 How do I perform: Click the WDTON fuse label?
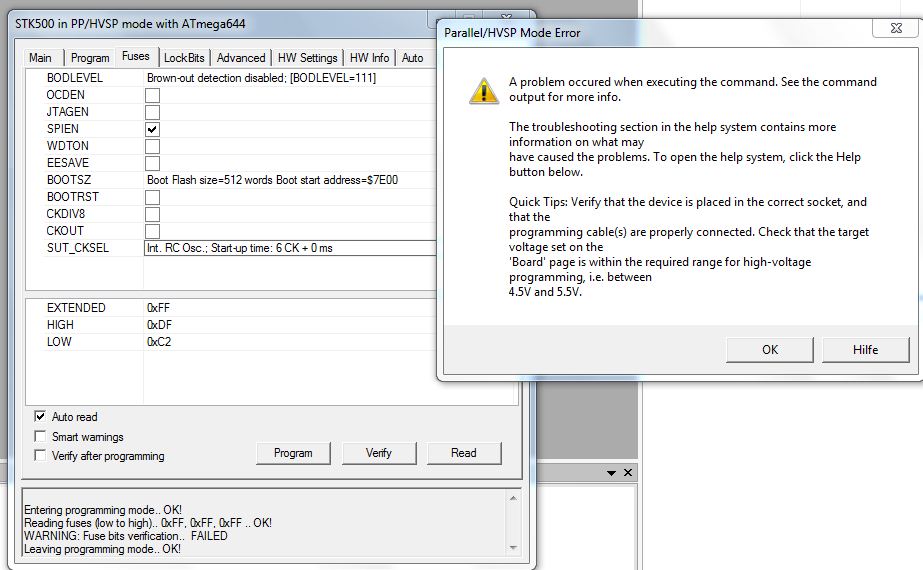(x=68, y=146)
